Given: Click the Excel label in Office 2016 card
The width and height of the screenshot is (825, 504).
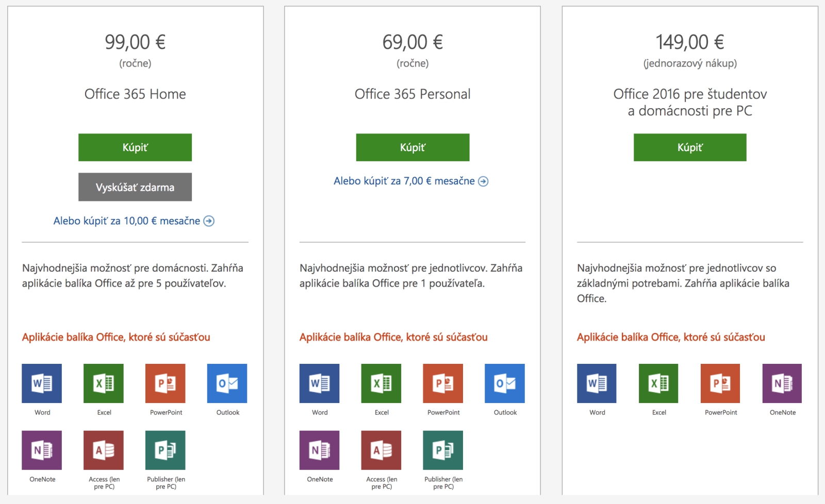Looking at the screenshot, I should (659, 413).
